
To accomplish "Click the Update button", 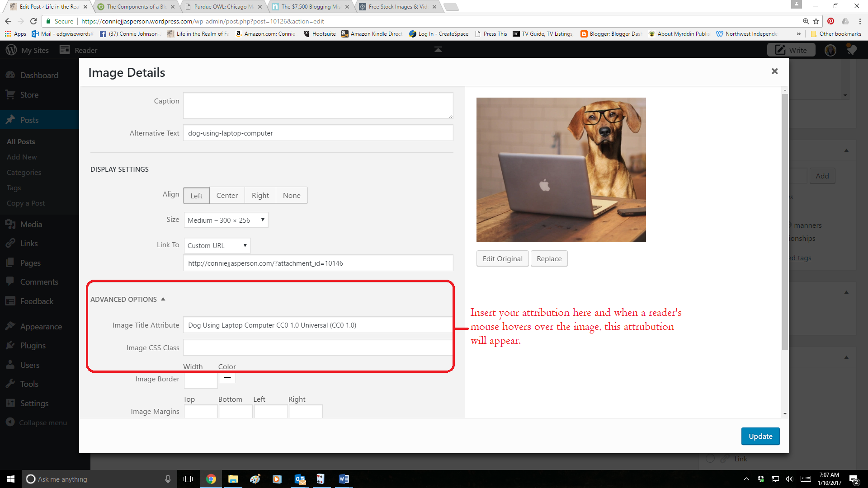I will tap(760, 436).
